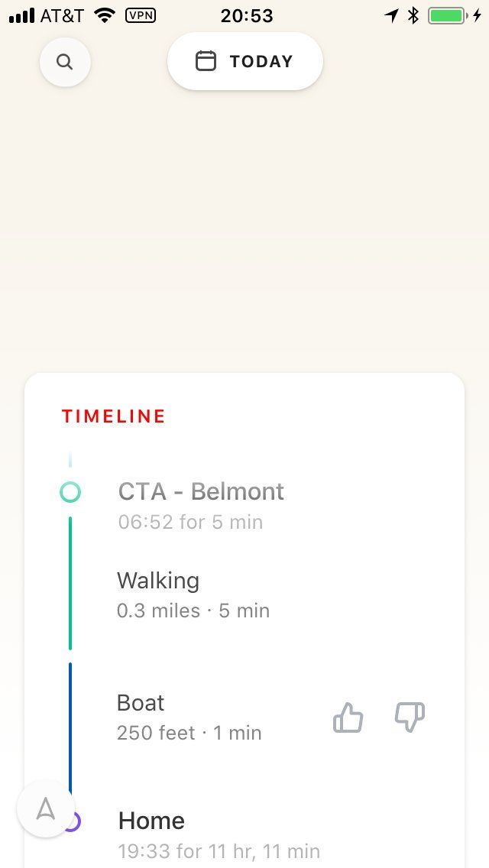Tap the search magnifier icon
This screenshot has width=489, height=868.
point(65,62)
